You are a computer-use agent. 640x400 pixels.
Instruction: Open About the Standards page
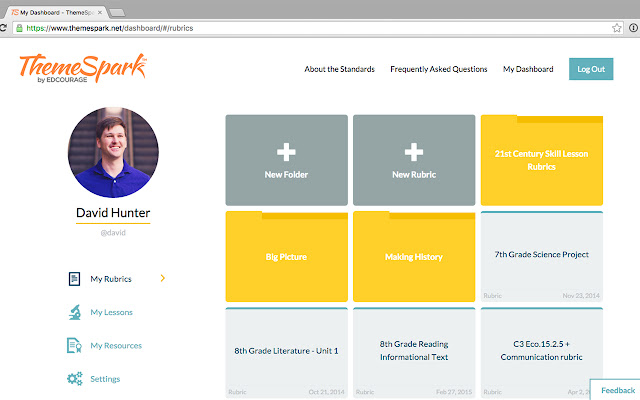tap(339, 69)
